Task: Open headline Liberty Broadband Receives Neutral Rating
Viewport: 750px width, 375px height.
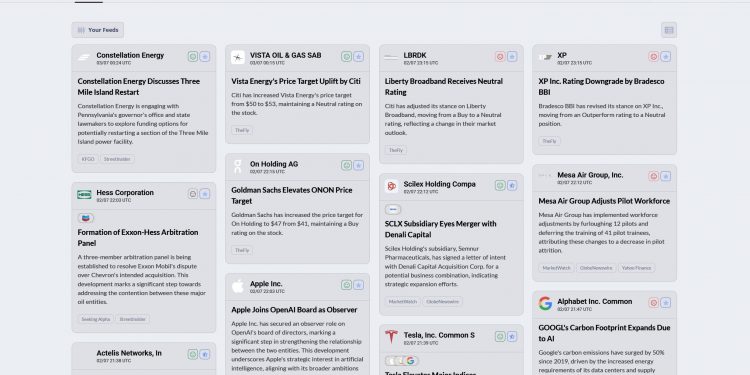Action: [x=444, y=87]
